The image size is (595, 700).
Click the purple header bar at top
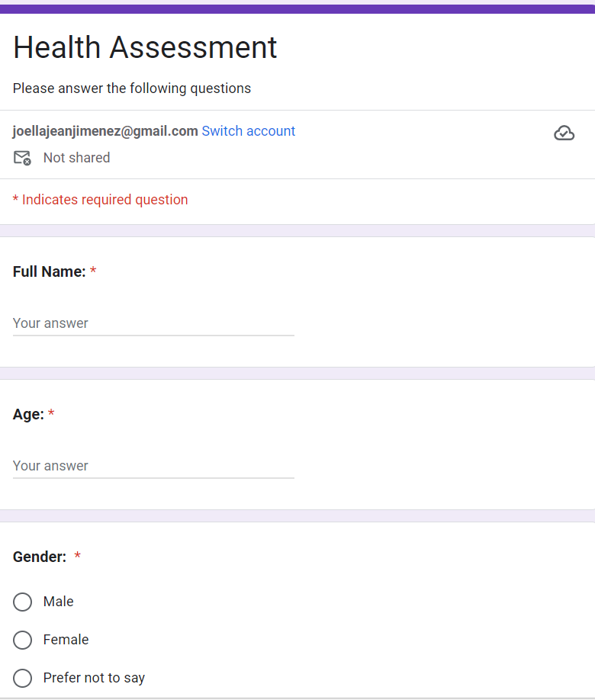[297, 9]
